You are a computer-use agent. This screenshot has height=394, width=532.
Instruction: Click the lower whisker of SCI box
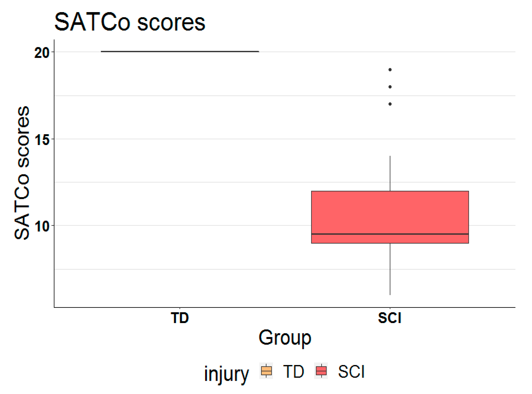pos(390,269)
